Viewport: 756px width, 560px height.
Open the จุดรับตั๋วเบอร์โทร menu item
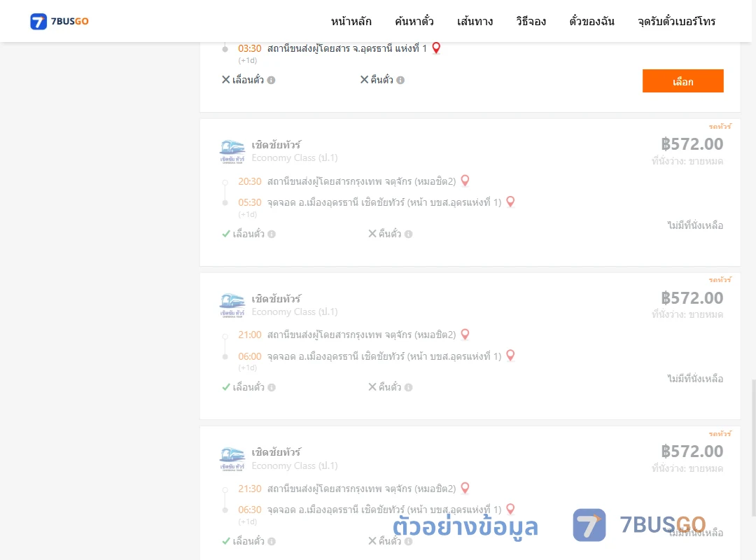(x=676, y=21)
